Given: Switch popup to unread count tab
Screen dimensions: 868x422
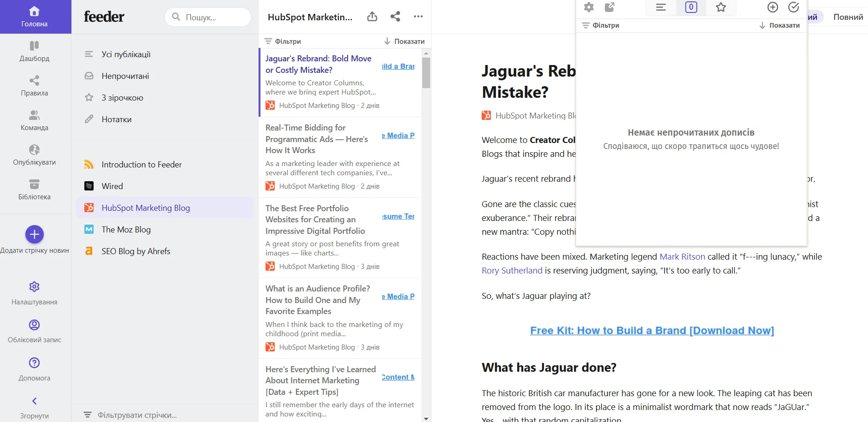Looking at the screenshot, I should [x=691, y=7].
